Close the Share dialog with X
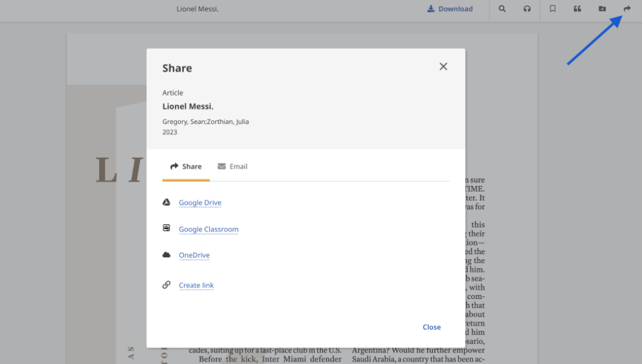Viewport: 642px width, 364px height. click(x=443, y=66)
